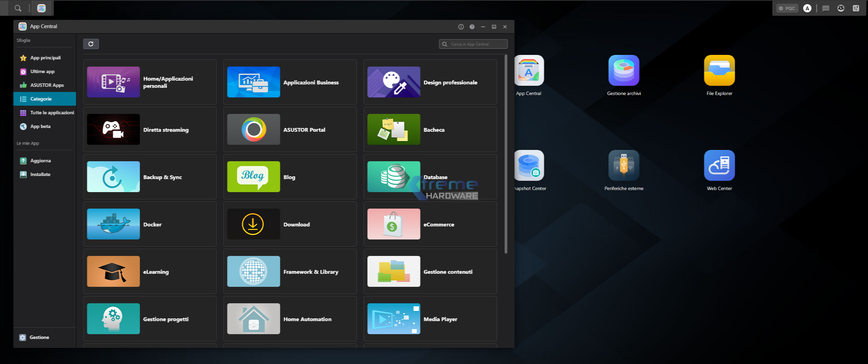Select Categorie in the sidebar
Viewport: 868px width, 364px height.
(x=45, y=99)
